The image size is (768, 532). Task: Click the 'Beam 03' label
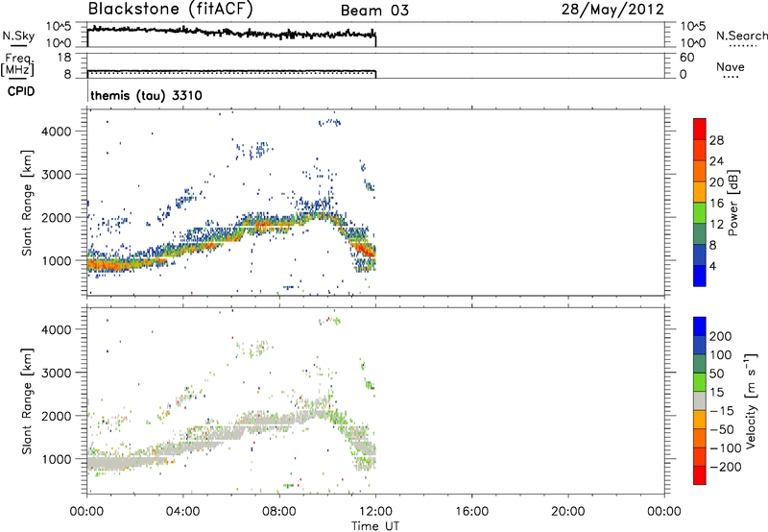(374, 11)
